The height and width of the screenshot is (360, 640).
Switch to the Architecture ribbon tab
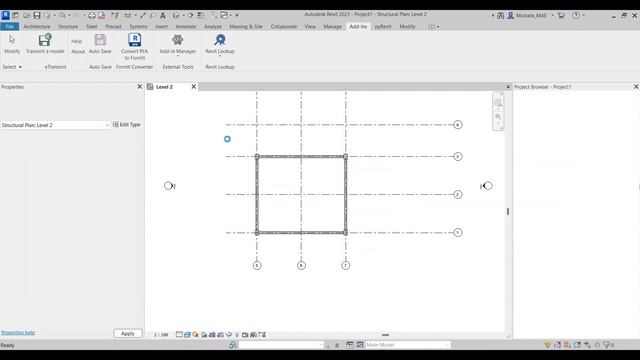pos(37,27)
